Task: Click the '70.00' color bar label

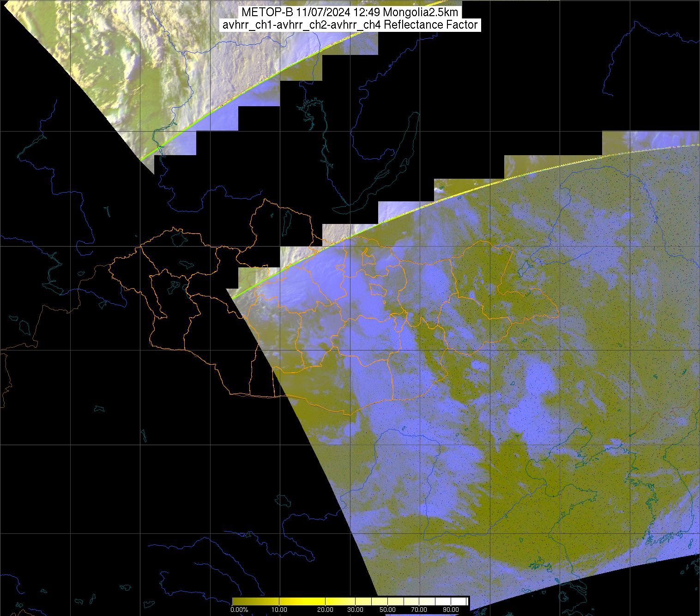Action: (419, 610)
